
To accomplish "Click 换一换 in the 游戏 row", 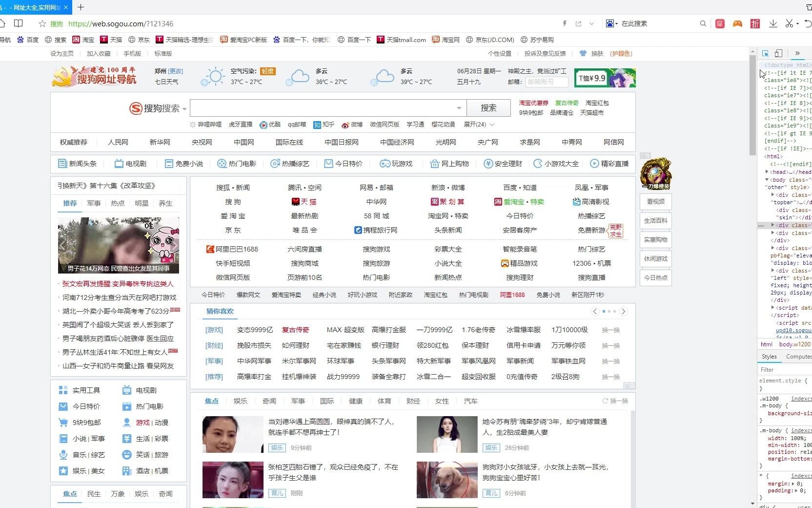I will point(611,330).
